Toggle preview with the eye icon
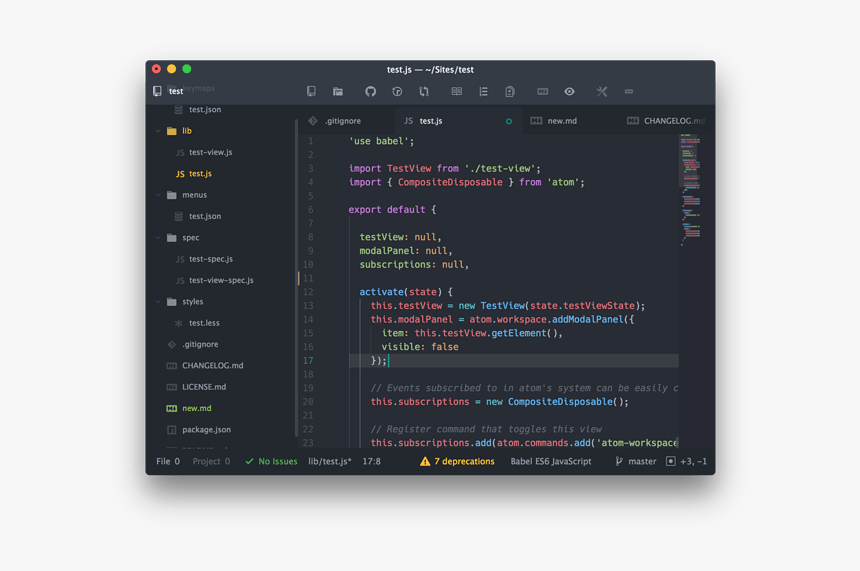The width and height of the screenshot is (860, 571). tap(569, 92)
